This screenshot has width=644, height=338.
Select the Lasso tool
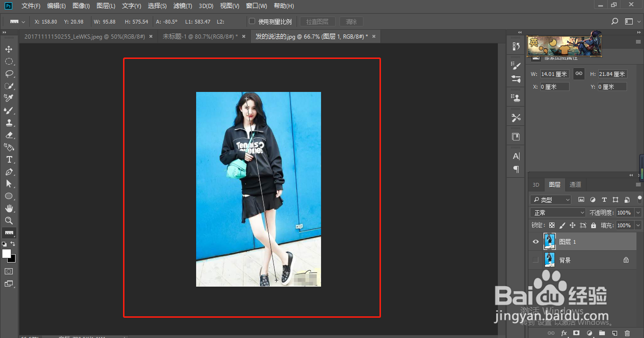tap(9, 74)
